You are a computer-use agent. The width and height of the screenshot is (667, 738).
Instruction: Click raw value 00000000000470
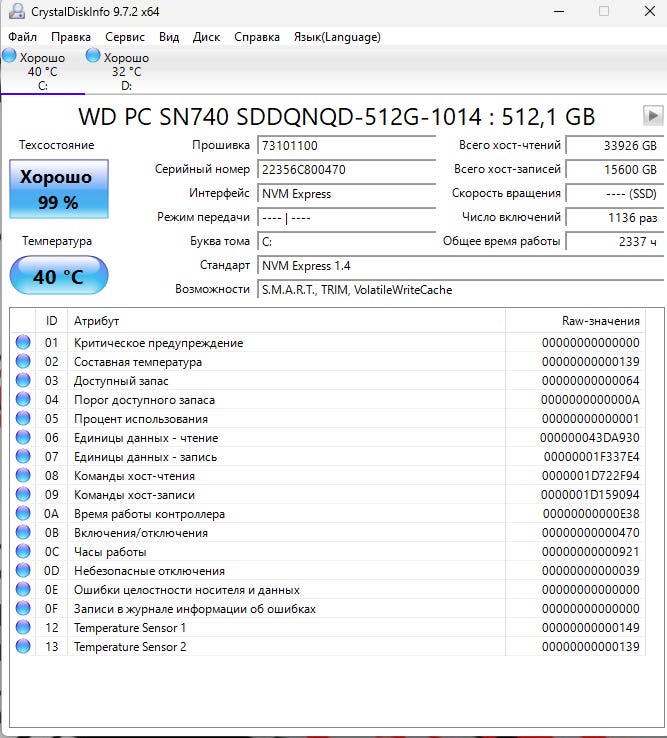tap(591, 533)
